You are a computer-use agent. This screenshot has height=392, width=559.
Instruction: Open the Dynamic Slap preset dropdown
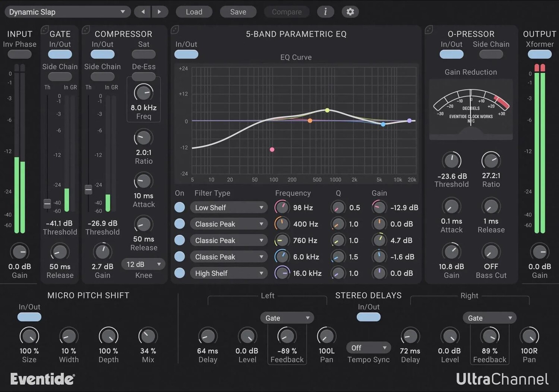(67, 12)
